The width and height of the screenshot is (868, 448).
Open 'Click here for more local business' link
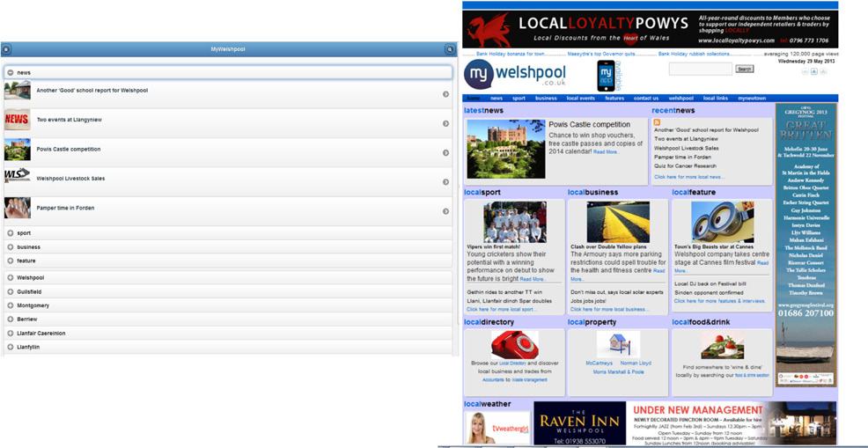click(609, 309)
